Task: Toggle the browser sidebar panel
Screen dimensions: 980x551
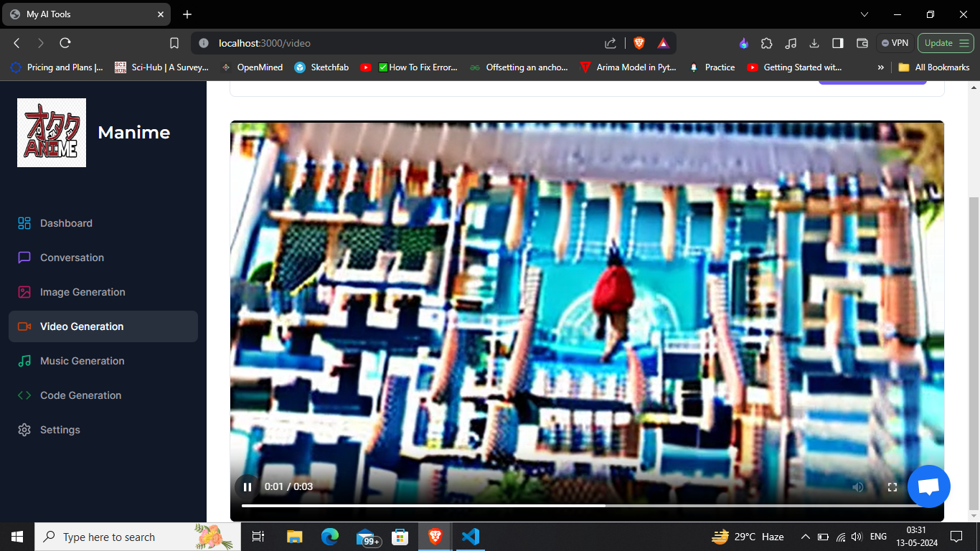Action: coord(838,43)
